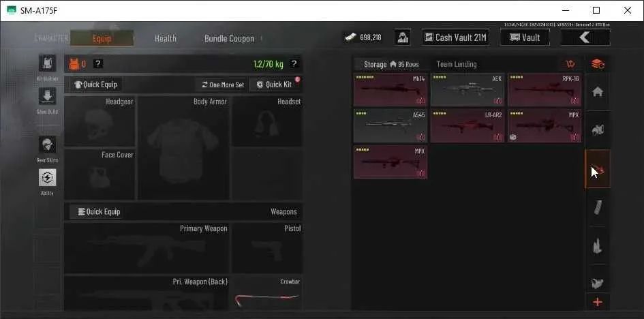644x319 pixels.
Task: Open the Vault button
Action: click(525, 37)
